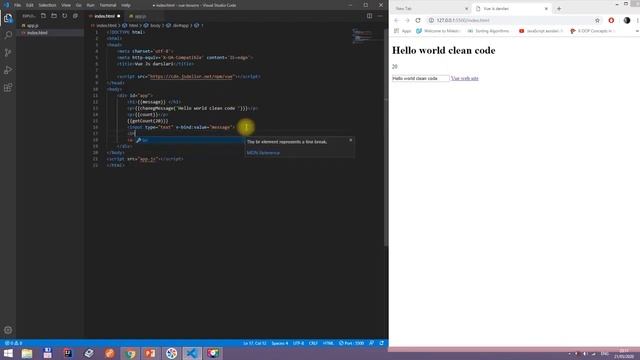Image resolution: width=640 pixels, height=360 pixels.
Task: Open Selection menu
Action: click(x=47, y=5)
